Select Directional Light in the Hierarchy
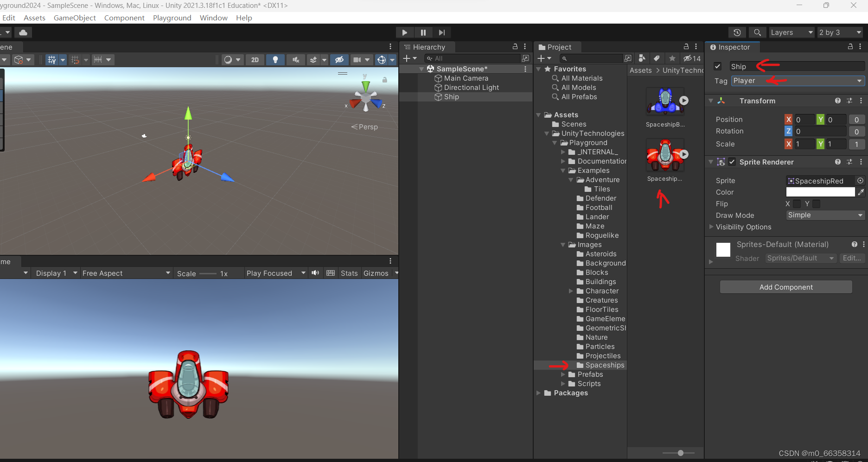Image resolution: width=868 pixels, height=462 pixels. point(472,88)
